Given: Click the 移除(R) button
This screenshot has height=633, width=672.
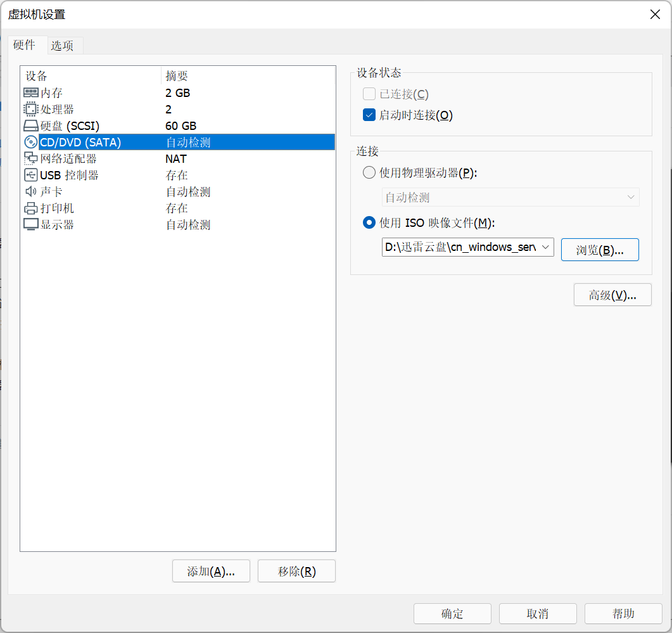Looking at the screenshot, I should pos(296,572).
